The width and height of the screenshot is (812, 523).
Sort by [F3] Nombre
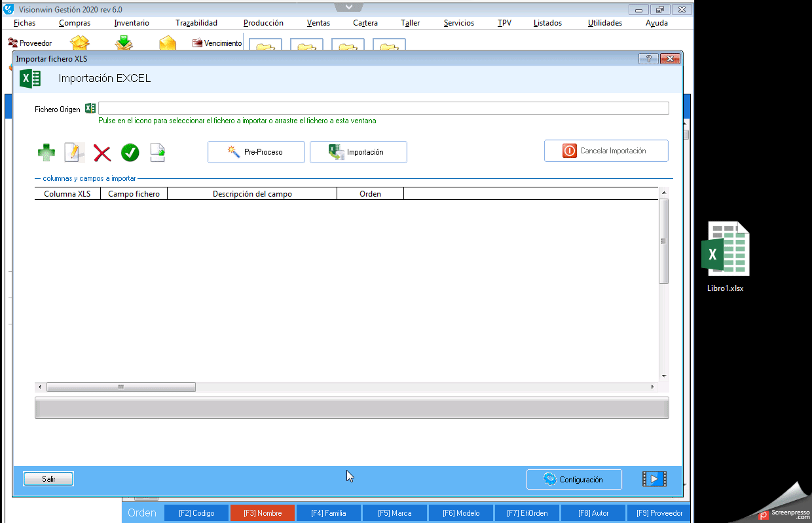pos(263,513)
